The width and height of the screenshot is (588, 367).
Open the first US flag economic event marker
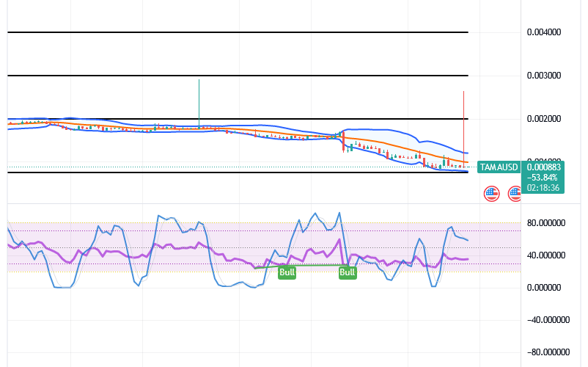(x=492, y=194)
